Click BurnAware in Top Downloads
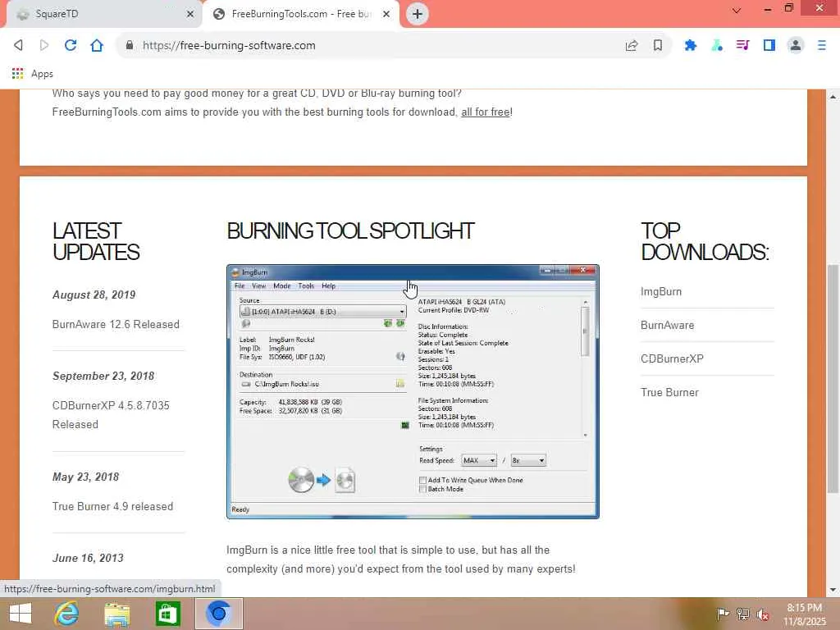Image resolution: width=840 pixels, height=630 pixels. (667, 325)
